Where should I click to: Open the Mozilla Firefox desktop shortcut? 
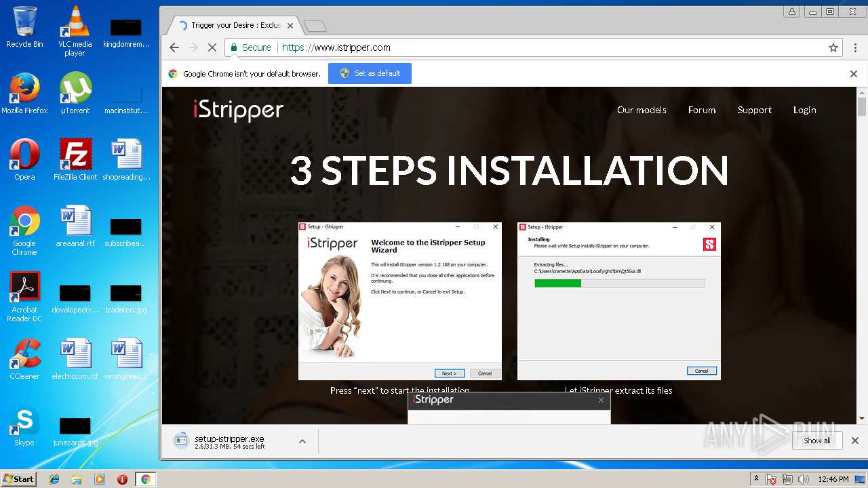click(24, 94)
